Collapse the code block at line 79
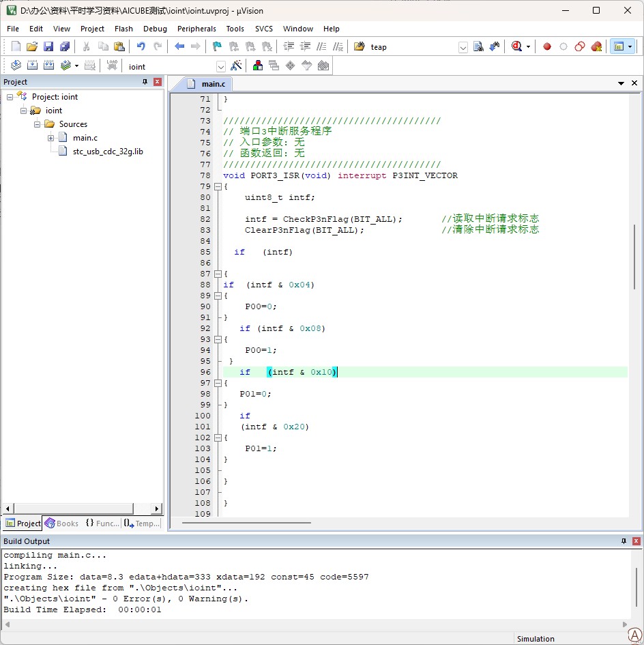The width and height of the screenshot is (644, 645). [218, 186]
